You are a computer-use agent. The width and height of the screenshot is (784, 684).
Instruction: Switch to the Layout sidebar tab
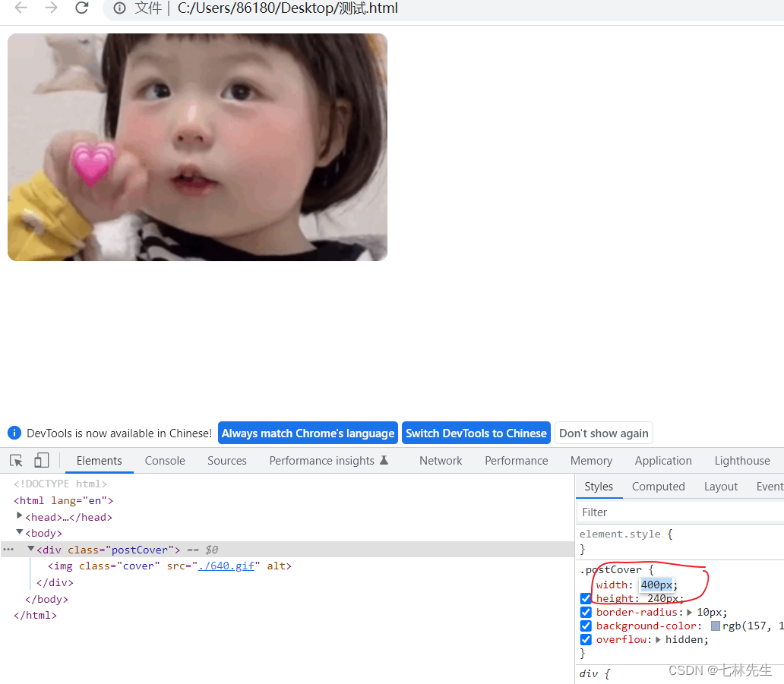720,486
